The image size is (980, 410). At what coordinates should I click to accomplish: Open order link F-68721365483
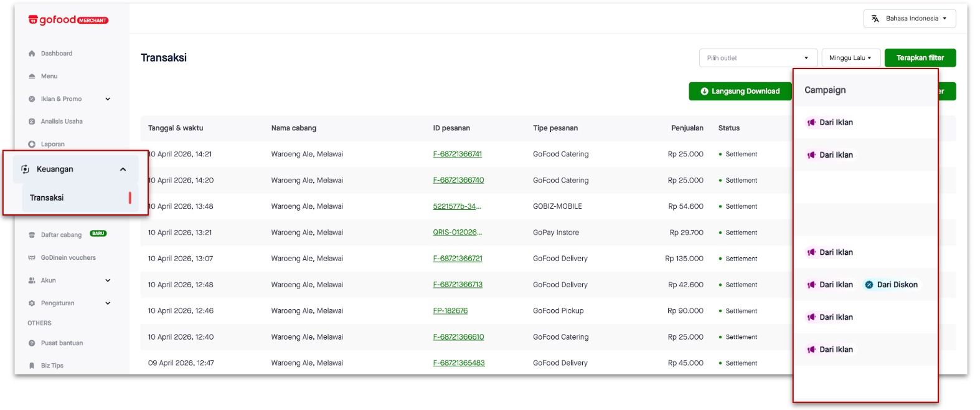pos(459,363)
